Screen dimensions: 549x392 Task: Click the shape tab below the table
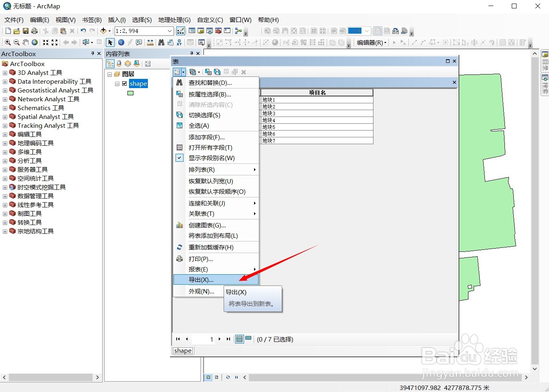click(x=182, y=350)
